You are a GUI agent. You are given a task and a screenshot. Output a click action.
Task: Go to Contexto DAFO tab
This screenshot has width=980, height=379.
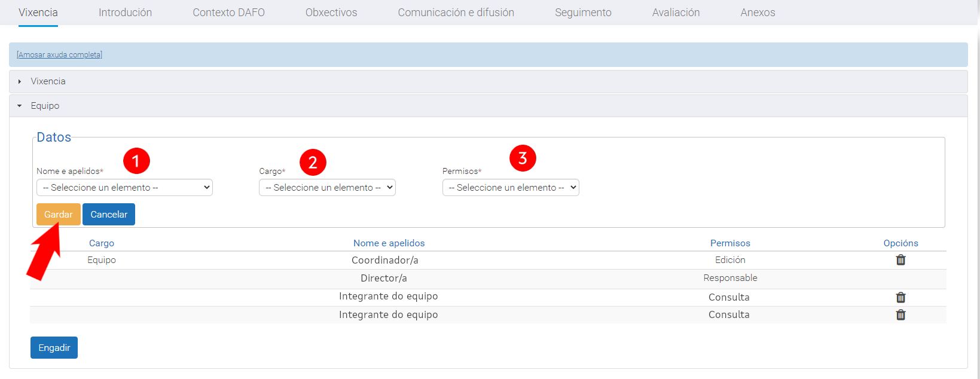(228, 13)
